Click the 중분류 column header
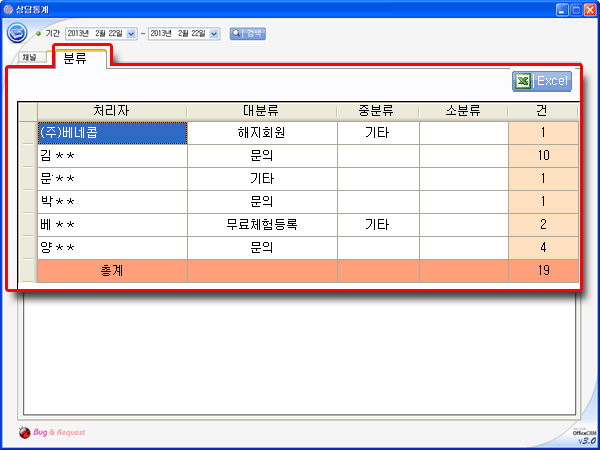 click(377, 110)
